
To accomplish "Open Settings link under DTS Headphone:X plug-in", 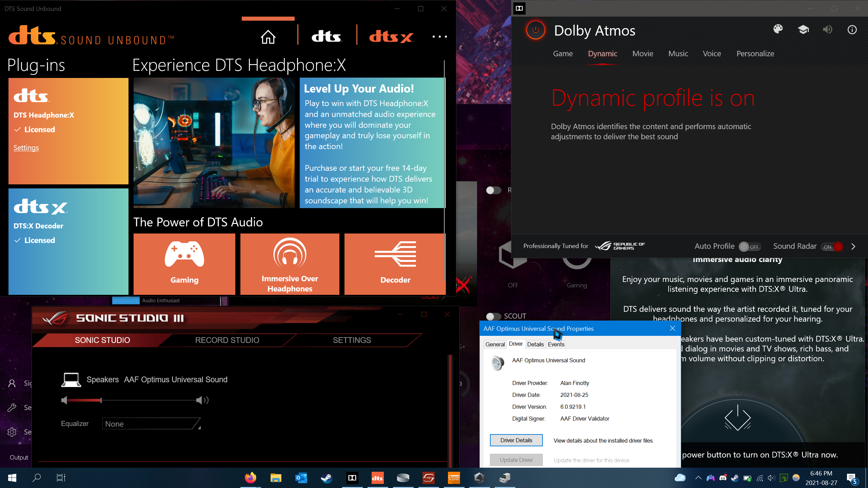I will click(x=26, y=148).
